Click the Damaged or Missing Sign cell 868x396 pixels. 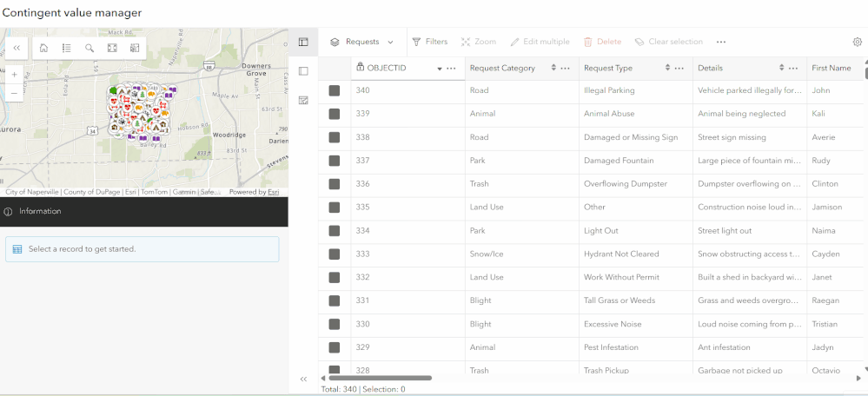coord(636,137)
